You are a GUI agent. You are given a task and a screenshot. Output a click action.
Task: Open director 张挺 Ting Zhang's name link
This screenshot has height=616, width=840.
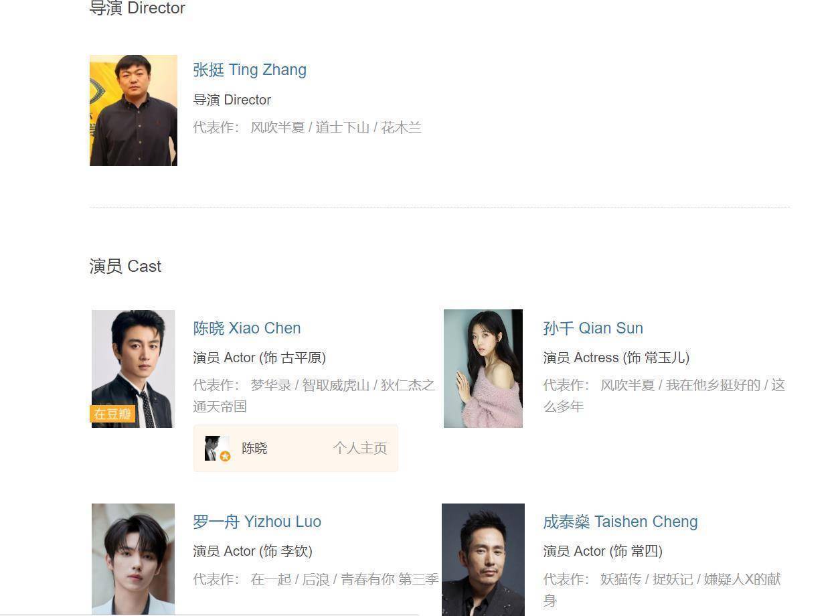tap(250, 70)
